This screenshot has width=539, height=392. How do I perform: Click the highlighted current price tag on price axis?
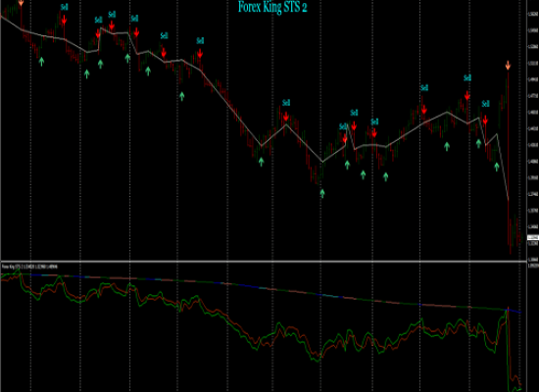(533, 237)
